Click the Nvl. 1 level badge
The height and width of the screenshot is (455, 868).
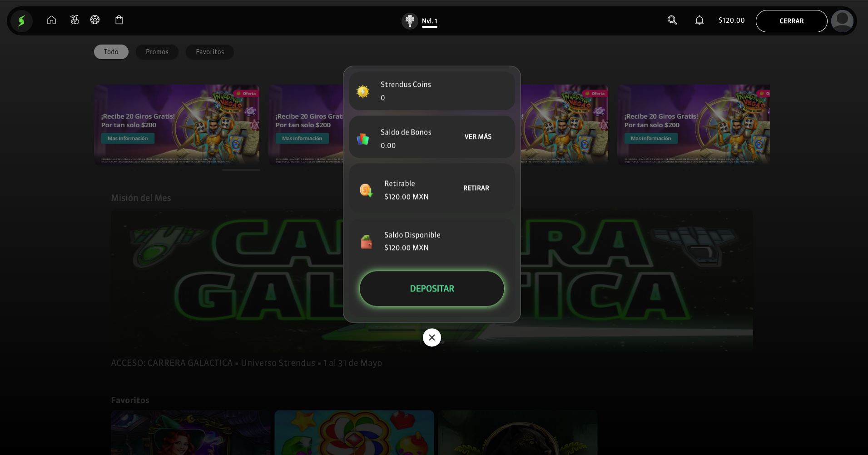tap(421, 21)
